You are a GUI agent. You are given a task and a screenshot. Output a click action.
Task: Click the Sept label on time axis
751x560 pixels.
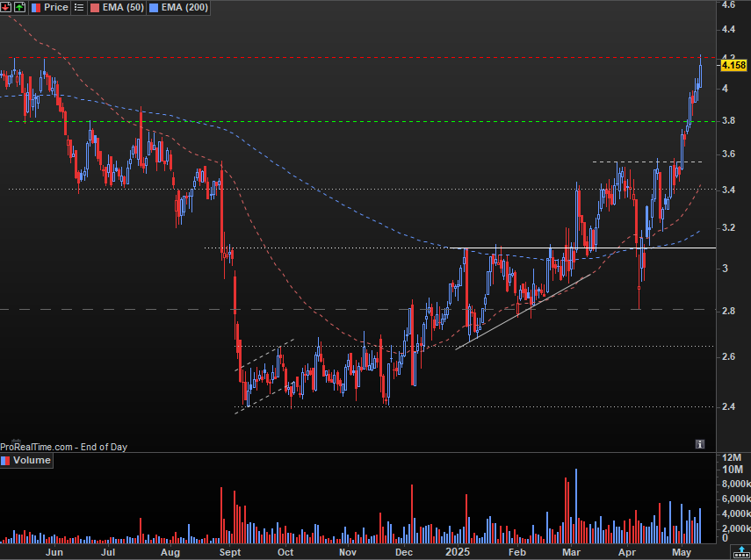(x=230, y=552)
